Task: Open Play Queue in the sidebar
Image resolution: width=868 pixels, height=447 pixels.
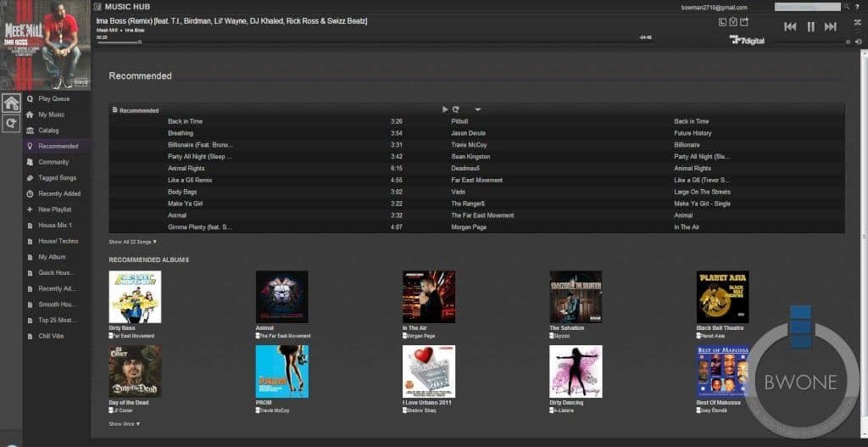Action: [x=53, y=98]
